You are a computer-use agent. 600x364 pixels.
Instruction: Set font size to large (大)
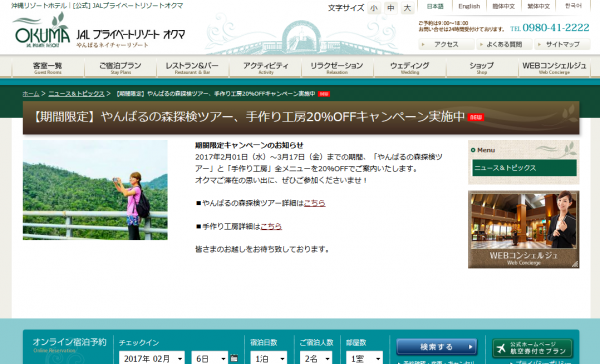tap(408, 8)
